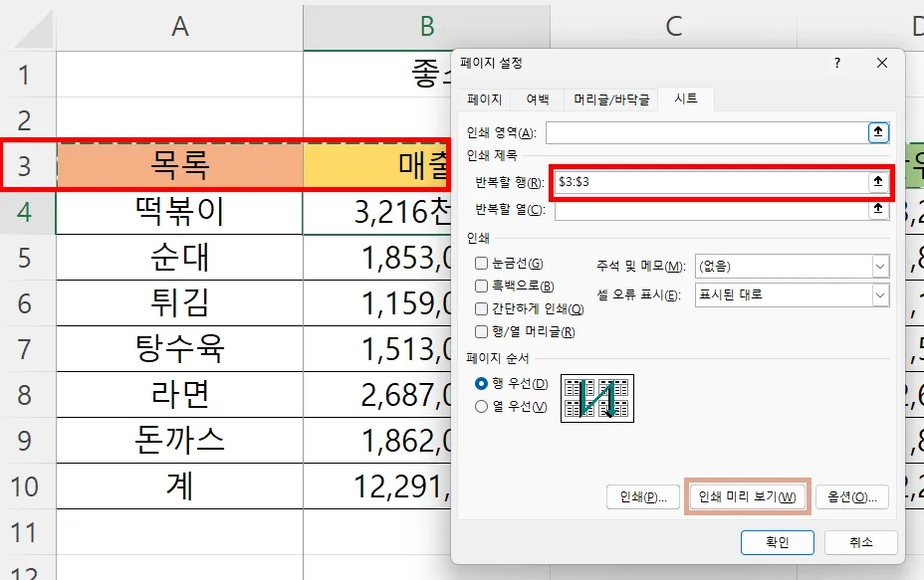Click inside the 인쇄 영역 input field
Viewport: 924px width, 580px height.
697,130
